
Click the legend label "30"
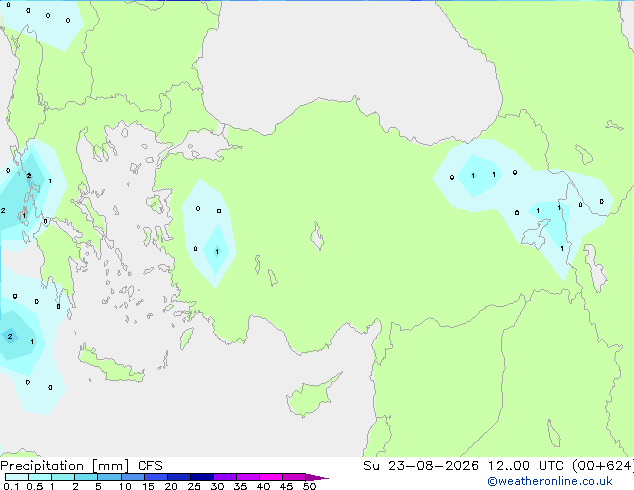(217, 486)
